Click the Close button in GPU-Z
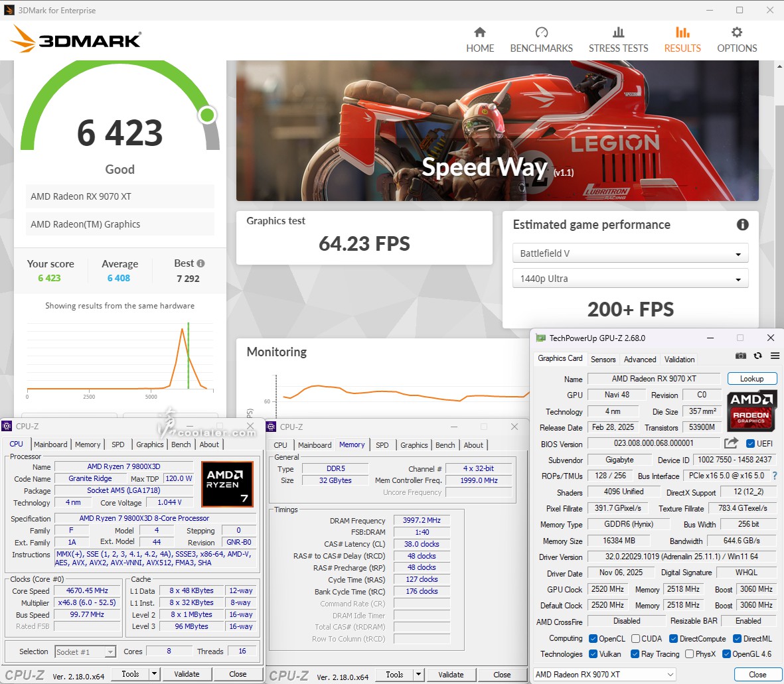The image size is (784, 684). pyautogui.click(x=757, y=675)
